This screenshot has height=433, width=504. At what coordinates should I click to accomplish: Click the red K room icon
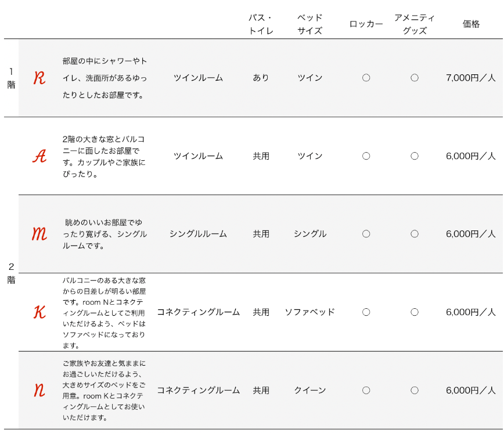[x=39, y=312]
